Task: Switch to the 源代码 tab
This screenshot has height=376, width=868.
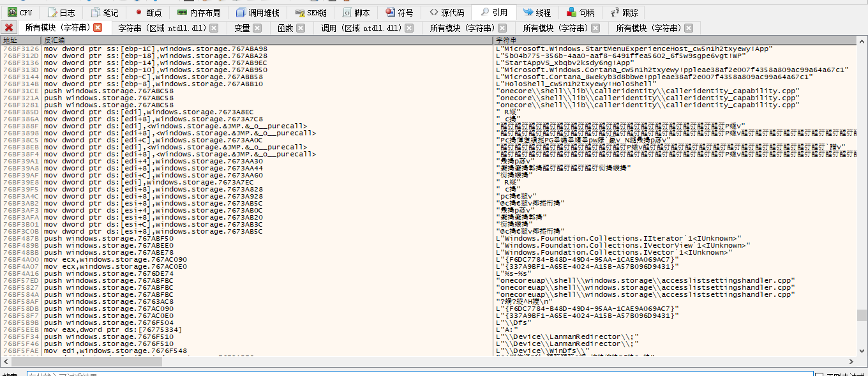Action: click(x=447, y=12)
